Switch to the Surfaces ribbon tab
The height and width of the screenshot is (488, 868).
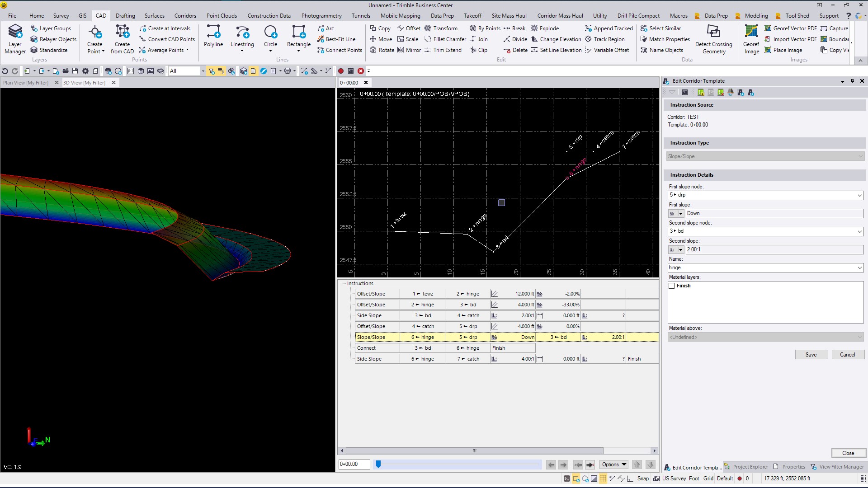[x=155, y=15]
